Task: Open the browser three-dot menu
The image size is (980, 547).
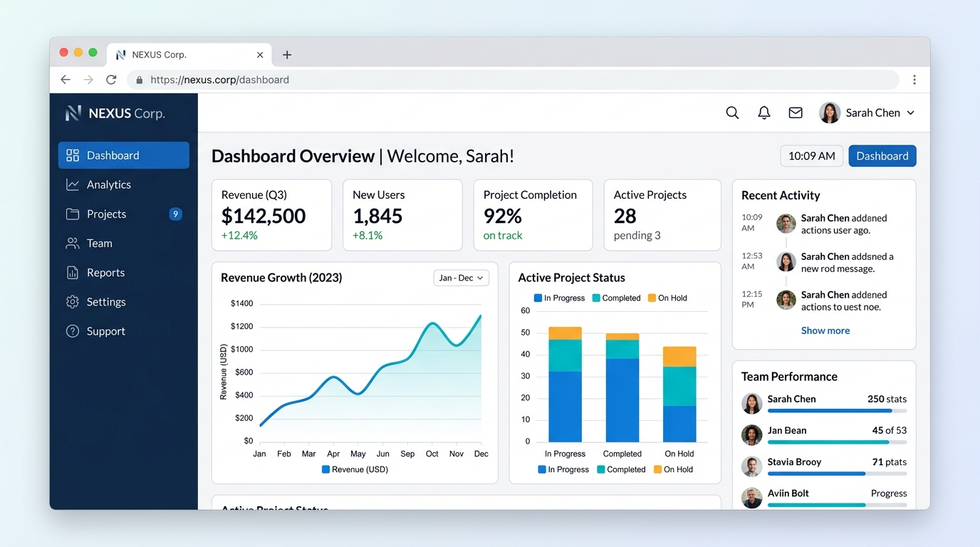Action: pos(914,80)
